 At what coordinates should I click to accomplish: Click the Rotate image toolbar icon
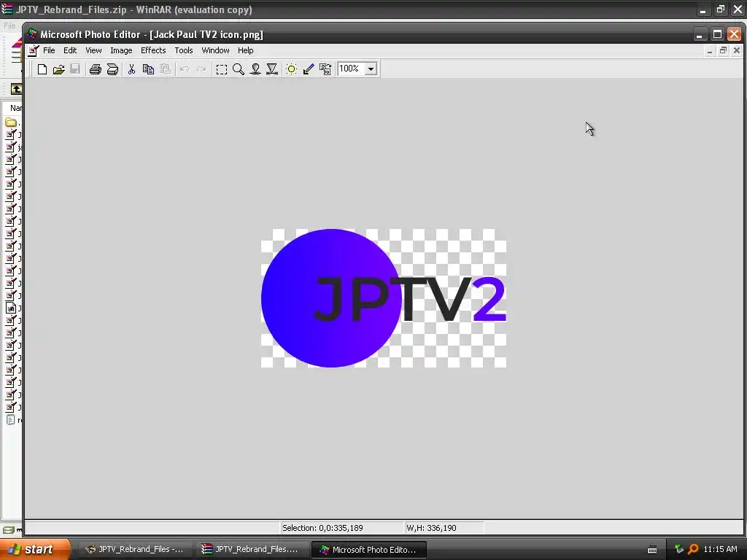point(325,69)
